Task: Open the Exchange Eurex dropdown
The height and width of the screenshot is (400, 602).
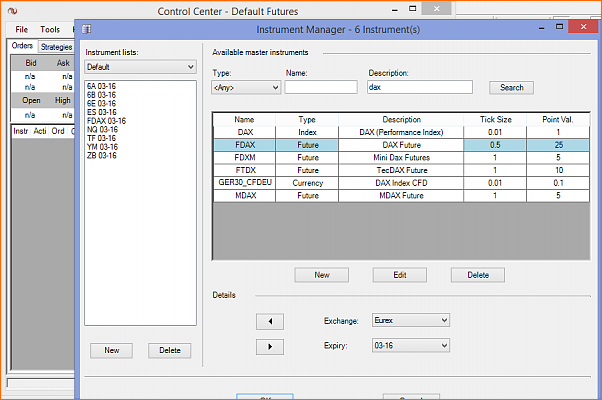Action: coord(410,320)
